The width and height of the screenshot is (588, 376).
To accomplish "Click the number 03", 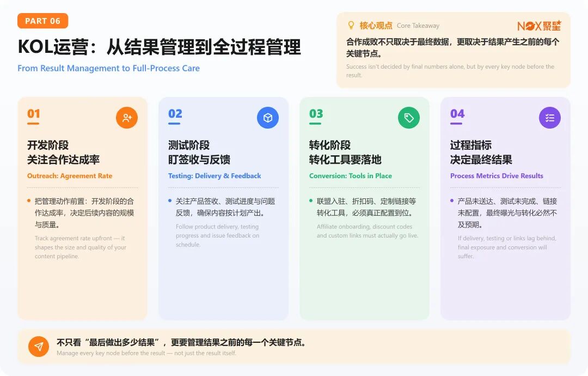I will 316,114.
